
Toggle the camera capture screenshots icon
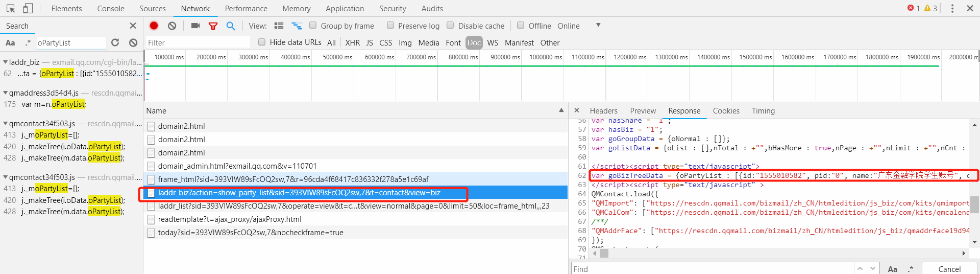tap(195, 26)
